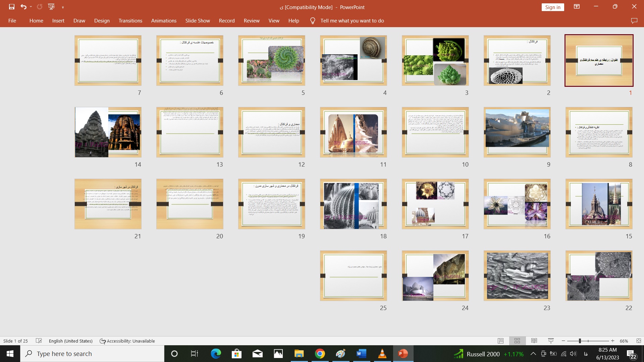Click the Redo icon in toolbar

(39, 7)
